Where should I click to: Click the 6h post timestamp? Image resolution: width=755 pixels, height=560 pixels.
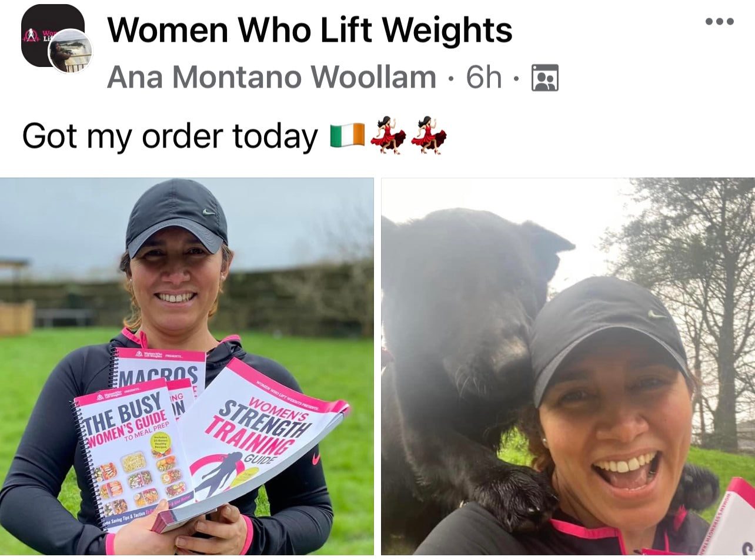(x=484, y=78)
